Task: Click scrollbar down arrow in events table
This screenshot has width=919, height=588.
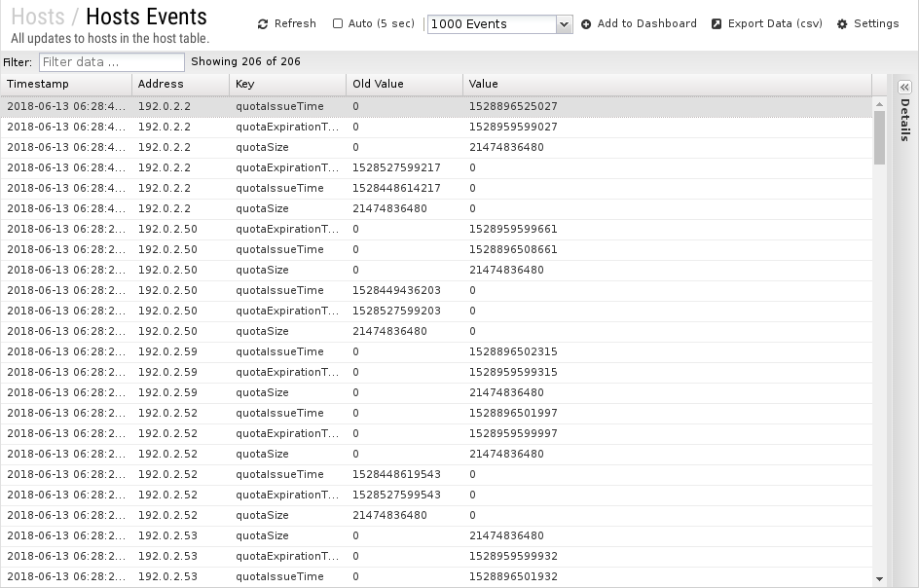Action: coord(879,579)
